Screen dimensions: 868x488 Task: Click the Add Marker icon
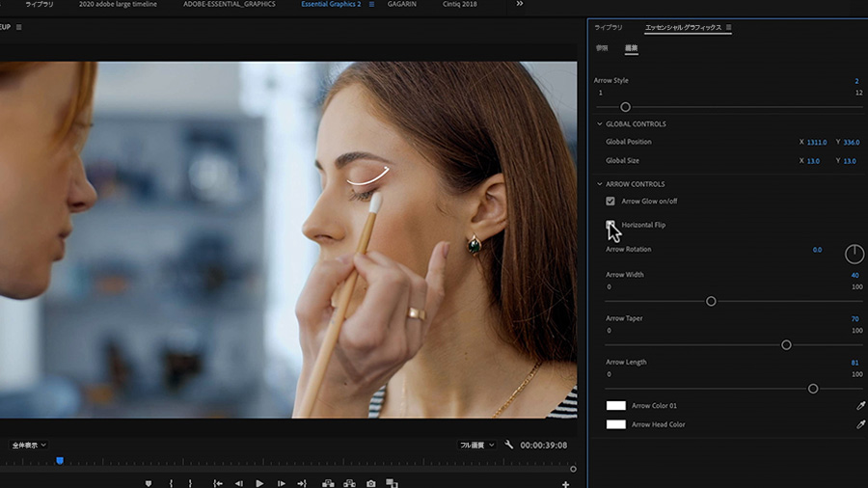[x=149, y=483]
